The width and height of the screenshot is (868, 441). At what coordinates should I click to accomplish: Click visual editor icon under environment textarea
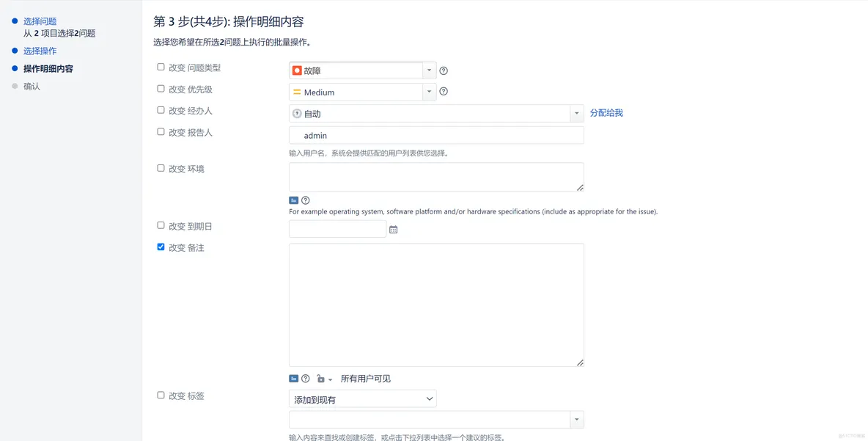tap(294, 200)
